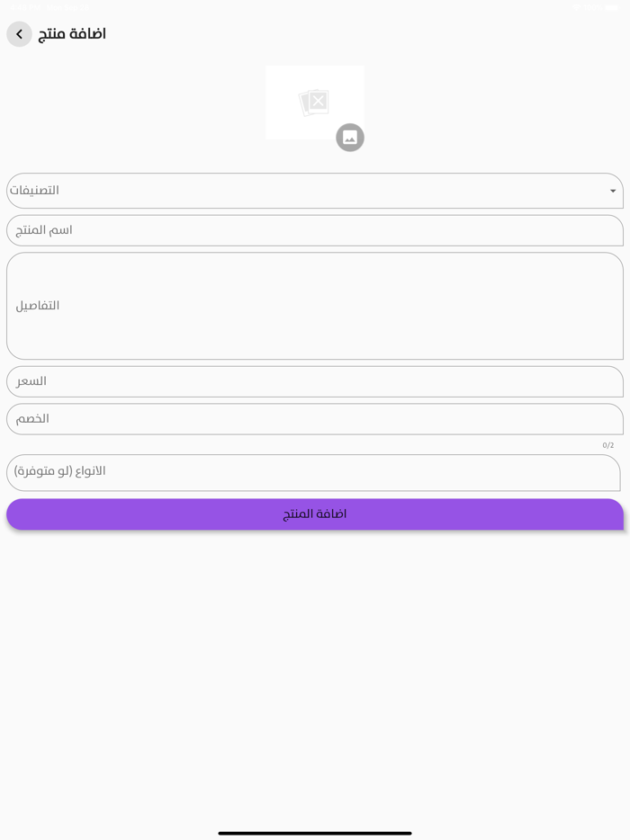Click the التفاصيل details text area
This screenshot has height=840, width=630.
pyautogui.click(x=315, y=306)
